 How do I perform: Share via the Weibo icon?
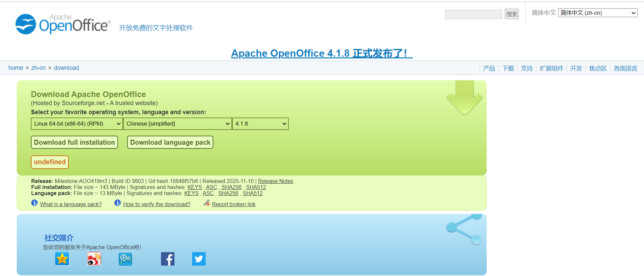pyautogui.click(x=94, y=259)
